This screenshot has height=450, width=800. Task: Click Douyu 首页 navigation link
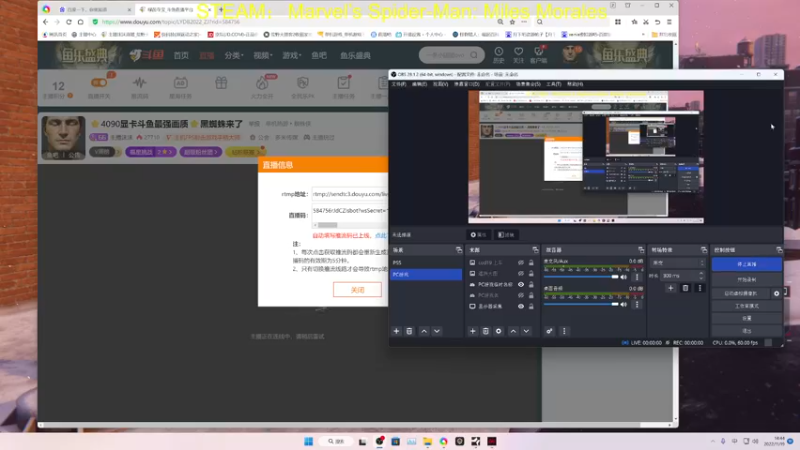[x=181, y=55]
